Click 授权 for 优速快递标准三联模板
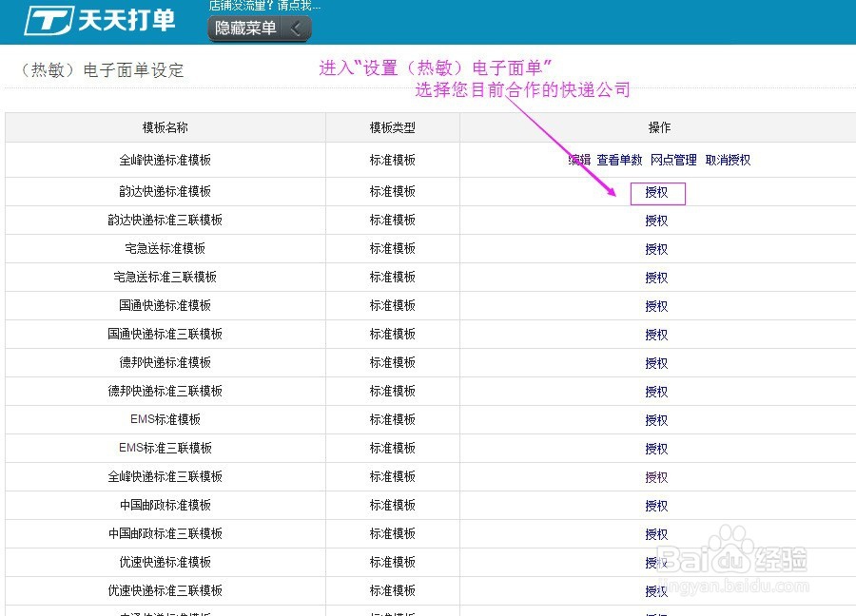The height and width of the screenshot is (616, 856). (656, 591)
